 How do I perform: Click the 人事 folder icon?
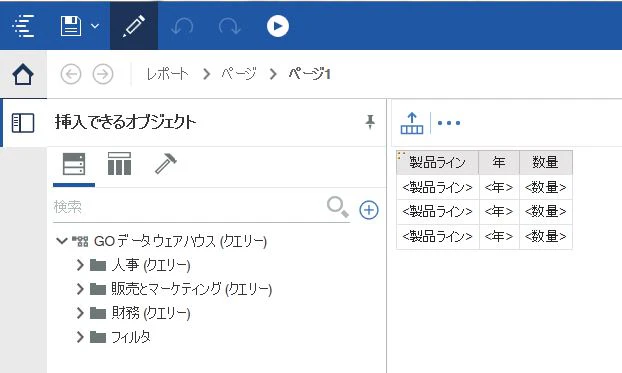[x=98, y=265]
